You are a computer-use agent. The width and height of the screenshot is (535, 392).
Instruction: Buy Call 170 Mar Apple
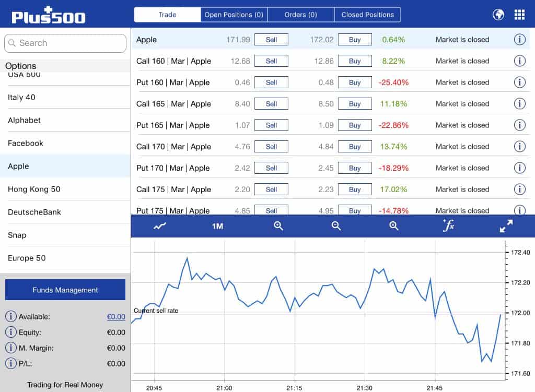355,147
